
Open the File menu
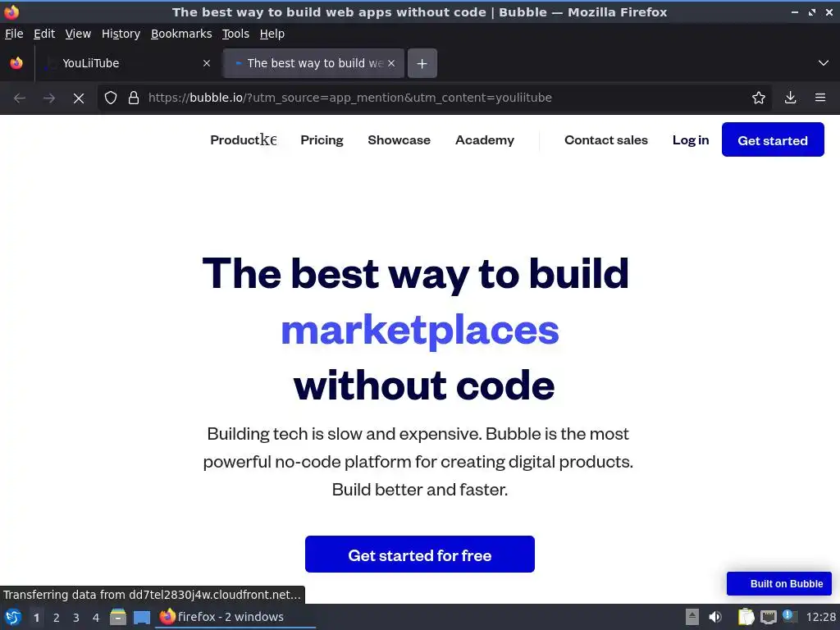[x=14, y=34]
